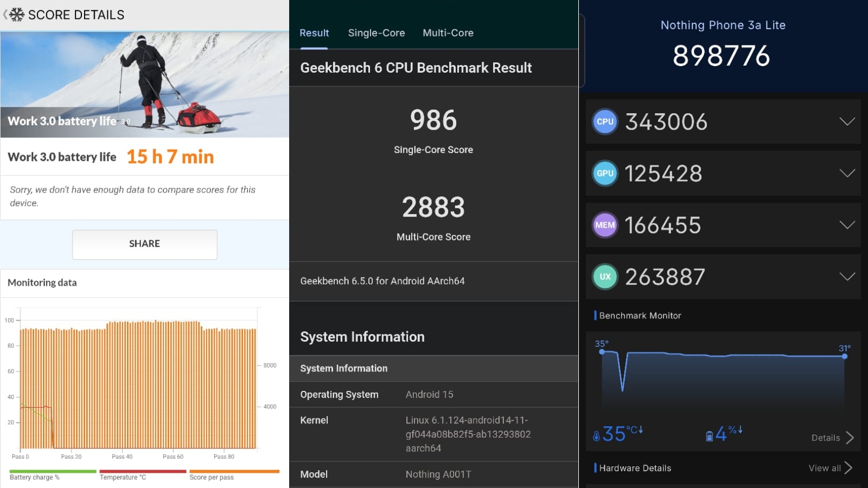Select the CPU icon in AnTuTu results
This screenshot has height=488, width=868.
(x=604, y=121)
